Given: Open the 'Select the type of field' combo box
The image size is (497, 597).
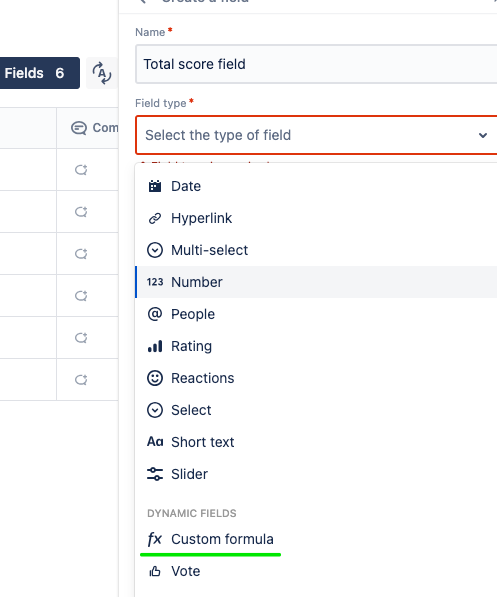Looking at the screenshot, I should tap(316, 135).
